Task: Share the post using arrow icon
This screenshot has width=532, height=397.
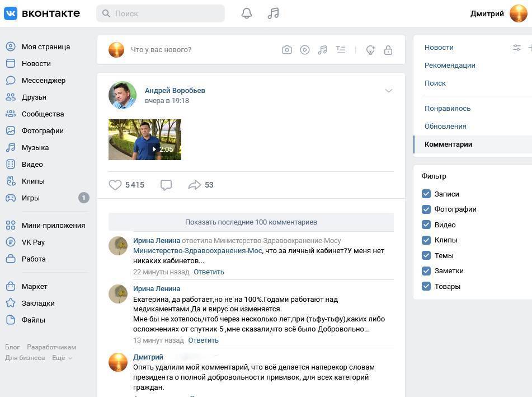Action: point(195,185)
